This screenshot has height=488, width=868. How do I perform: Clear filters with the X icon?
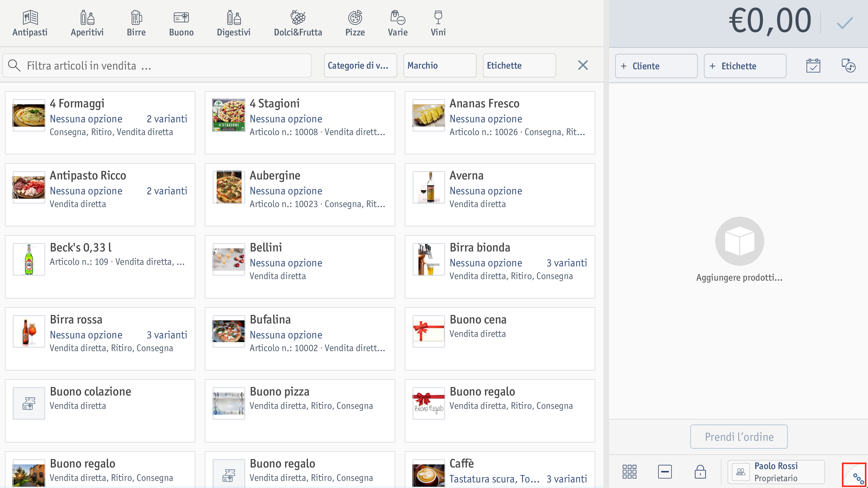tap(583, 65)
